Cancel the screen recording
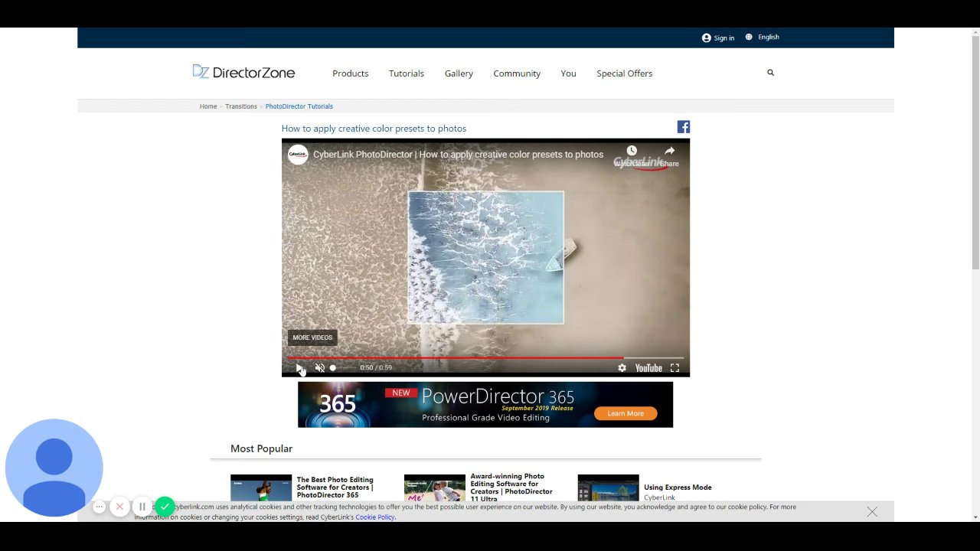Screen dimensions: 980x551 pos(119,507)
